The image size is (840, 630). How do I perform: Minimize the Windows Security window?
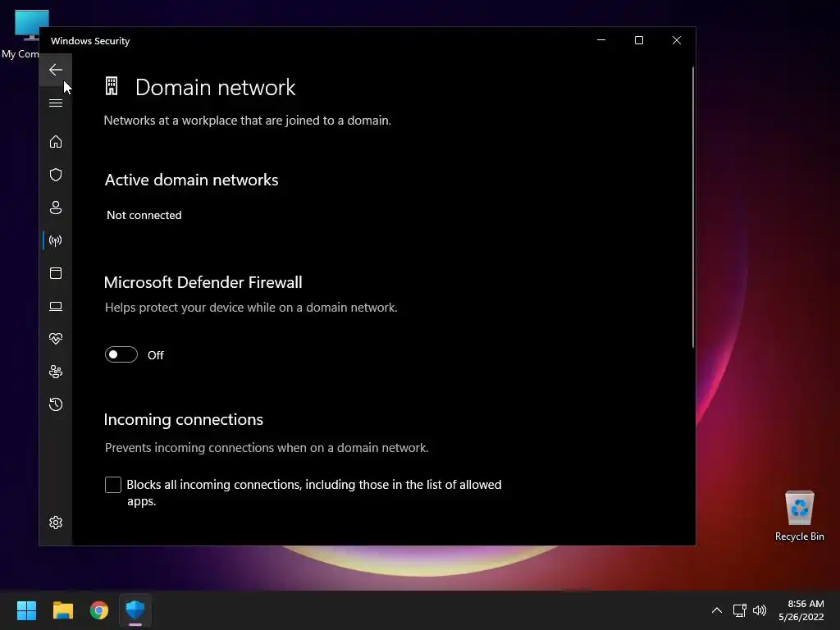coord(601,40)
